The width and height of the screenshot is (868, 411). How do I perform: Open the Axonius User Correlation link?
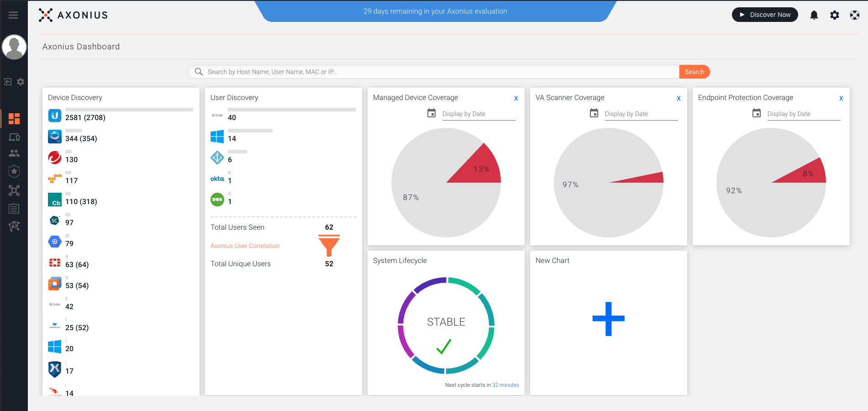click(x=245, y=246)
